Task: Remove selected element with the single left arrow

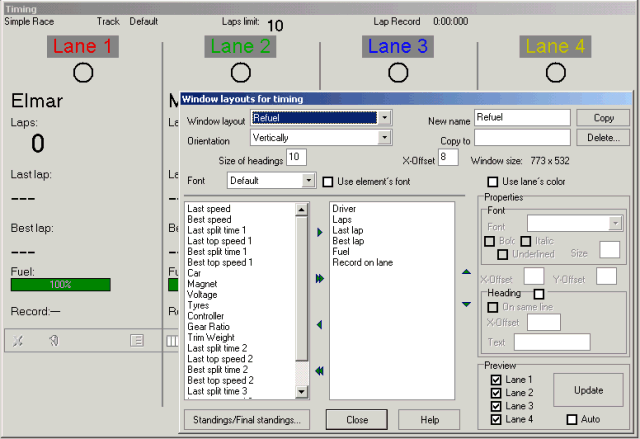Action: (320, 325)
